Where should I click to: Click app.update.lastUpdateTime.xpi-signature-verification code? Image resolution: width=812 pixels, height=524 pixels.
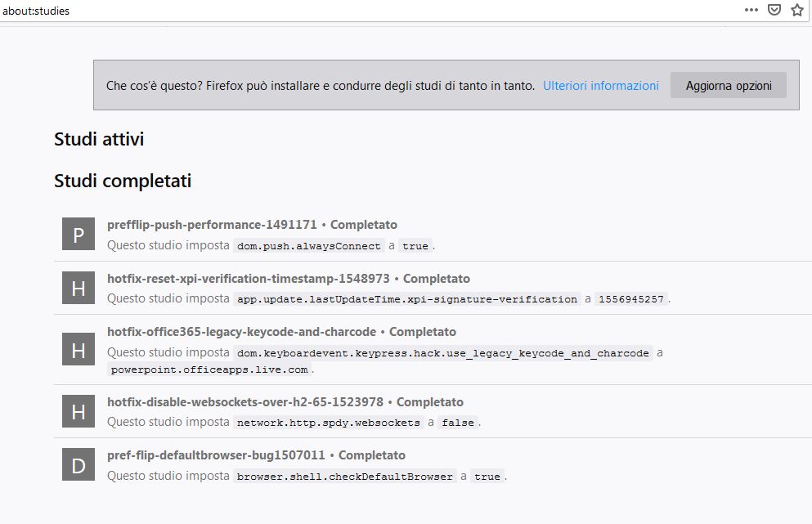click(x=407, y=299)
